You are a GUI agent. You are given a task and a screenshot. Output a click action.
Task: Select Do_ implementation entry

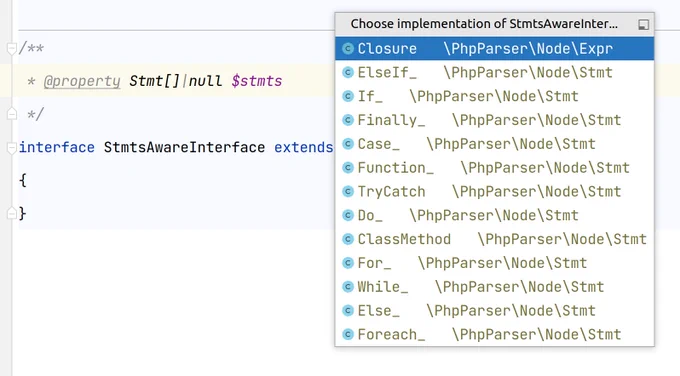[494, 216]
